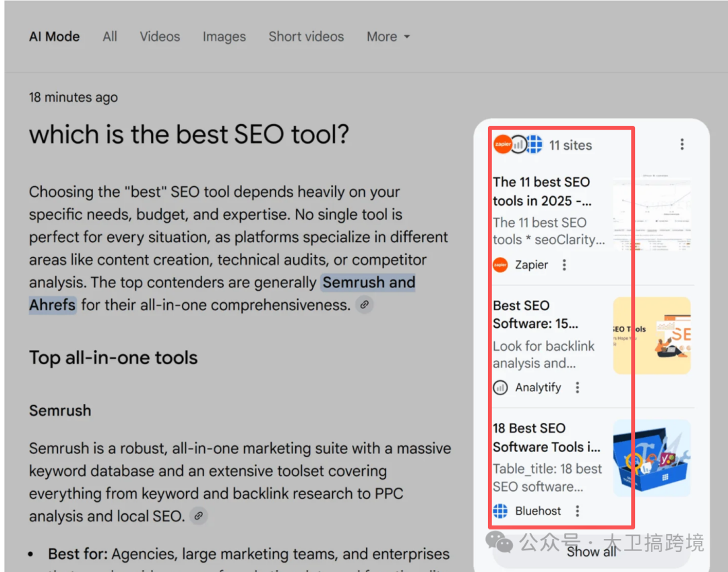The image size is (728, 572).
Task: Click the link icon after local SEO sentence
Action: [199, 516]
